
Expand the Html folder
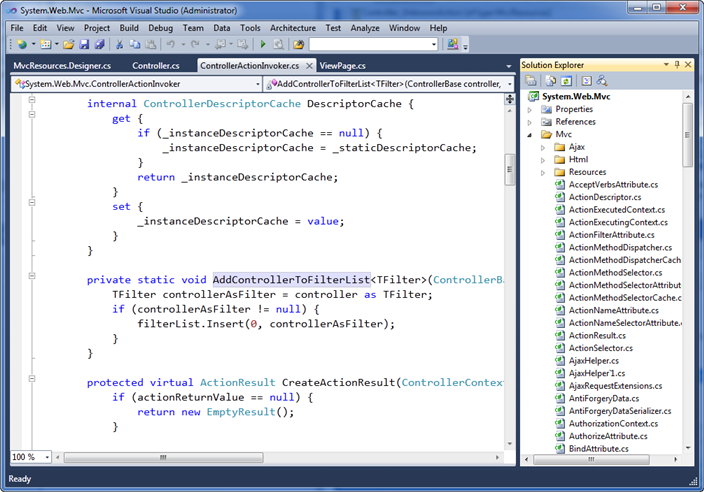coord(543,160)
